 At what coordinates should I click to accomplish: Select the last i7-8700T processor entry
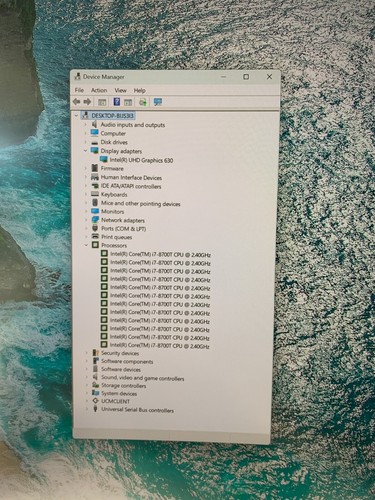pos(160,346)
